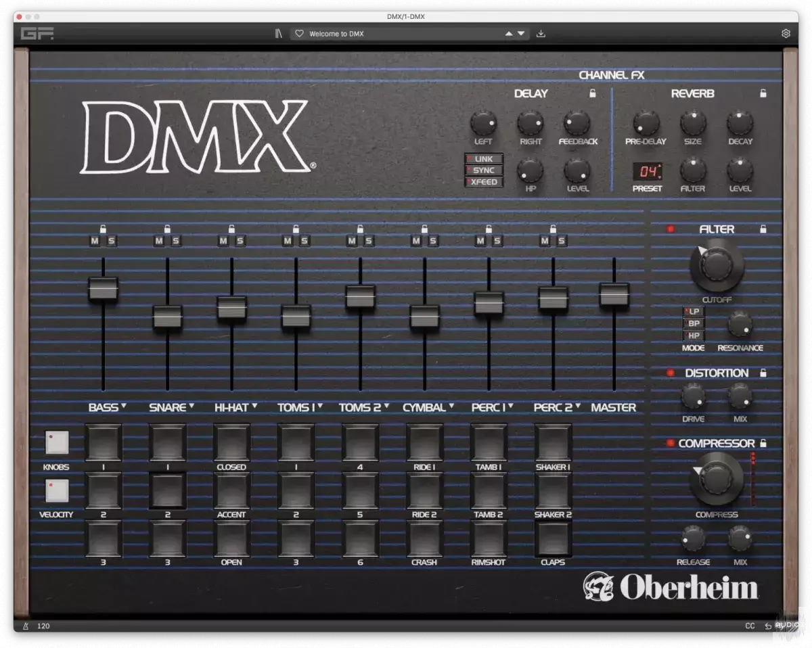Toggle the delay XFEED switch
The height and width of the screenshot is (648, 812).
pos(484,182)
